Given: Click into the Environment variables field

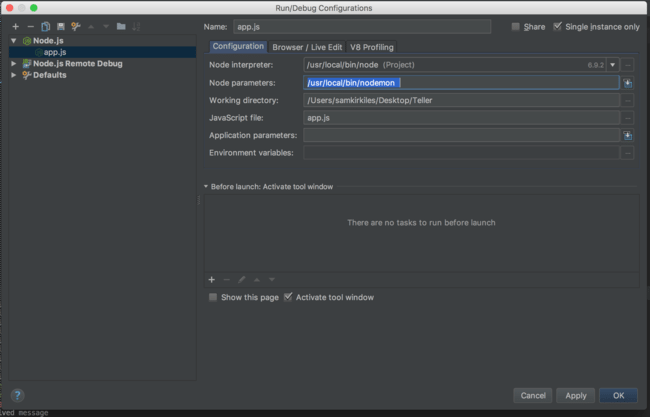Looking at the screenshot, I should click(461, 153).
